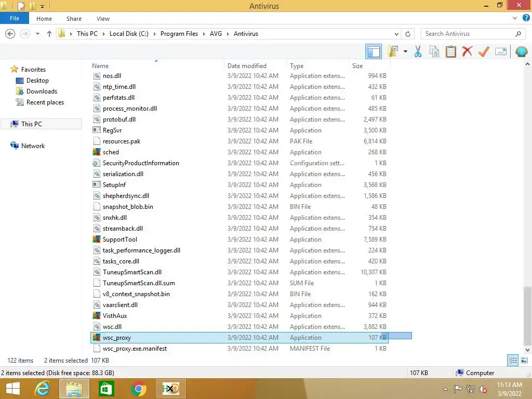
Task: Click AVG breadcrumb in address bar
Action: 216,34
